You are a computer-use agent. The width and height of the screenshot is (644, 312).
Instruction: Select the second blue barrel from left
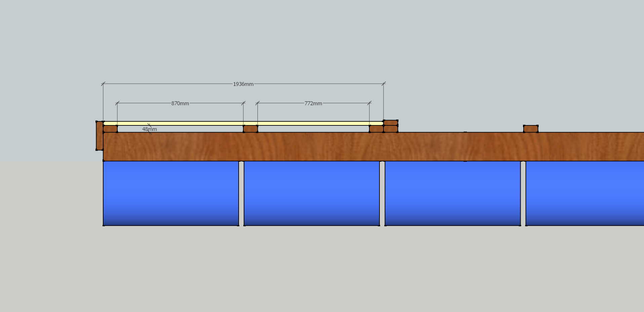(312, 193)
